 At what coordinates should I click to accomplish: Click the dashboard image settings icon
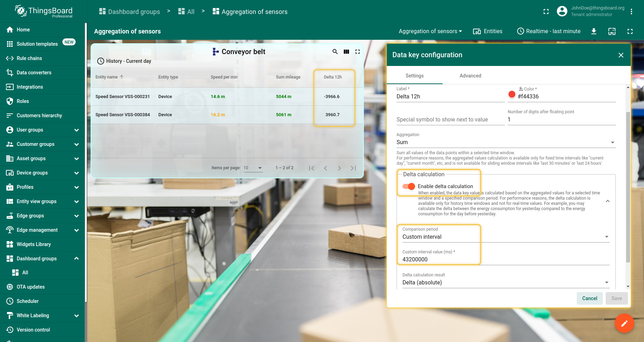[612, 31]
